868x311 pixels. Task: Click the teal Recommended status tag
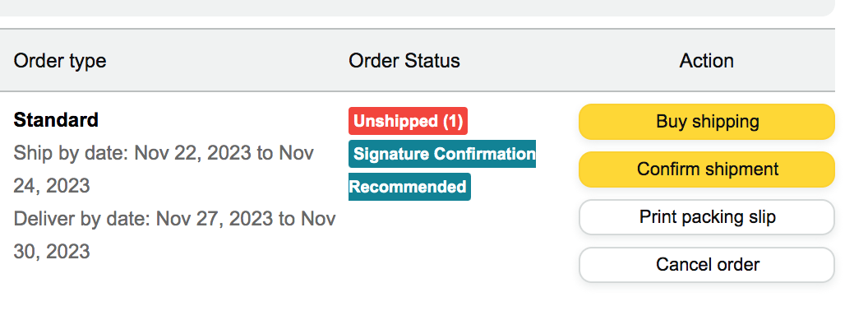pos(409,187)
